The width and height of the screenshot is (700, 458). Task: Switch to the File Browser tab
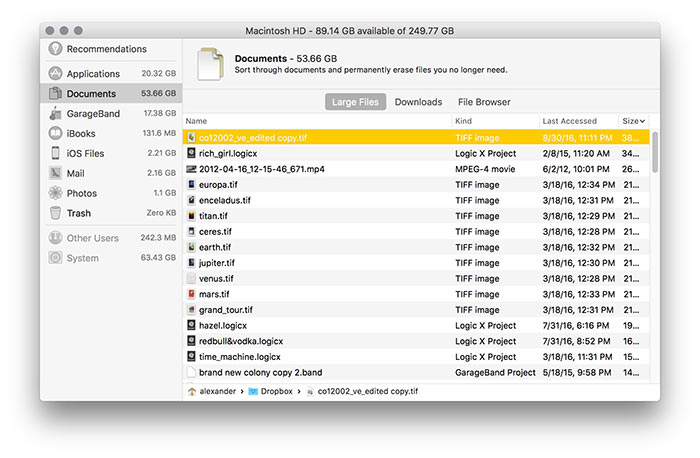(484, 102)
